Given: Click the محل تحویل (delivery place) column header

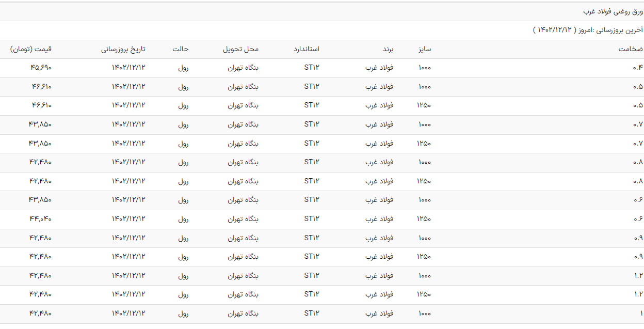Looking at the screenshot, I should pyautogui.click(x=240, y=50).
